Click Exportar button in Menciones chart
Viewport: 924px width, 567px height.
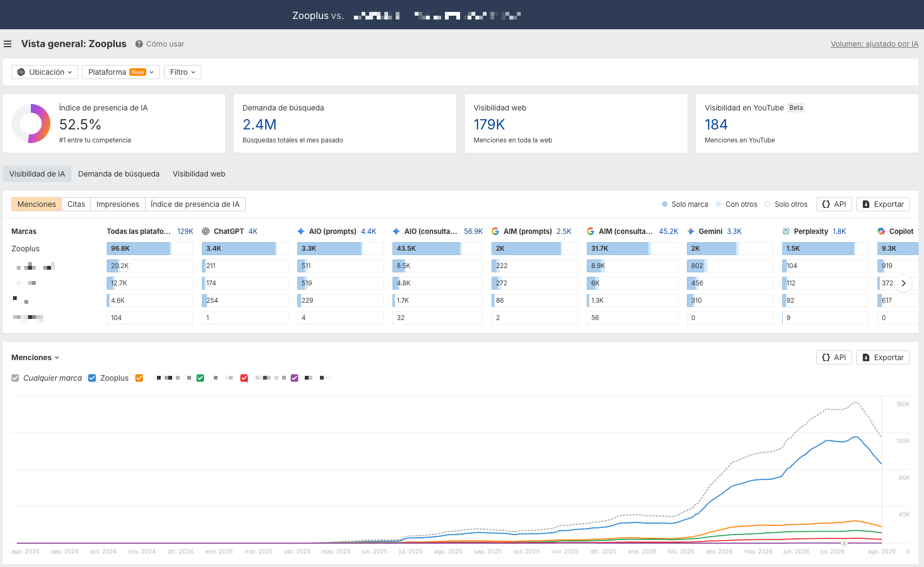coord(883,357)
